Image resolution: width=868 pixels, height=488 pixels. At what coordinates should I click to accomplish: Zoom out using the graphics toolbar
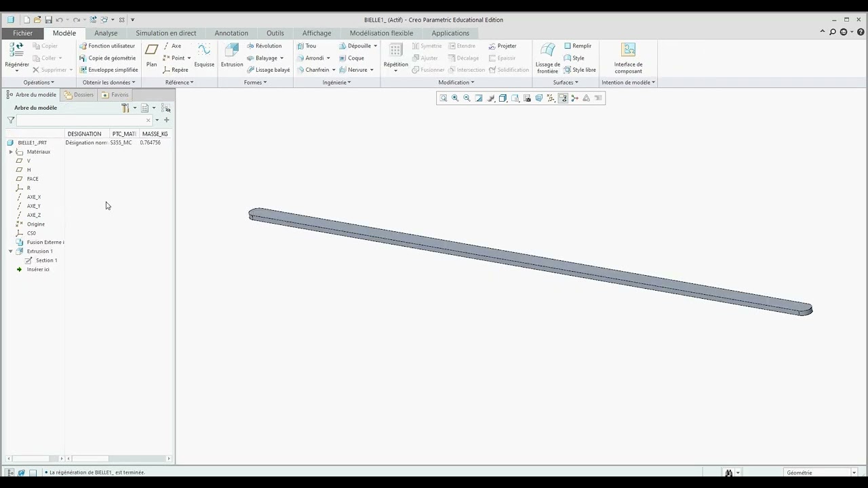467,98
